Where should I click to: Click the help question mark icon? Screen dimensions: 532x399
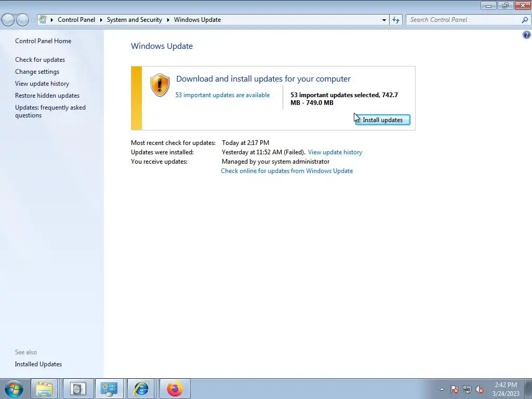click(527, 35)
